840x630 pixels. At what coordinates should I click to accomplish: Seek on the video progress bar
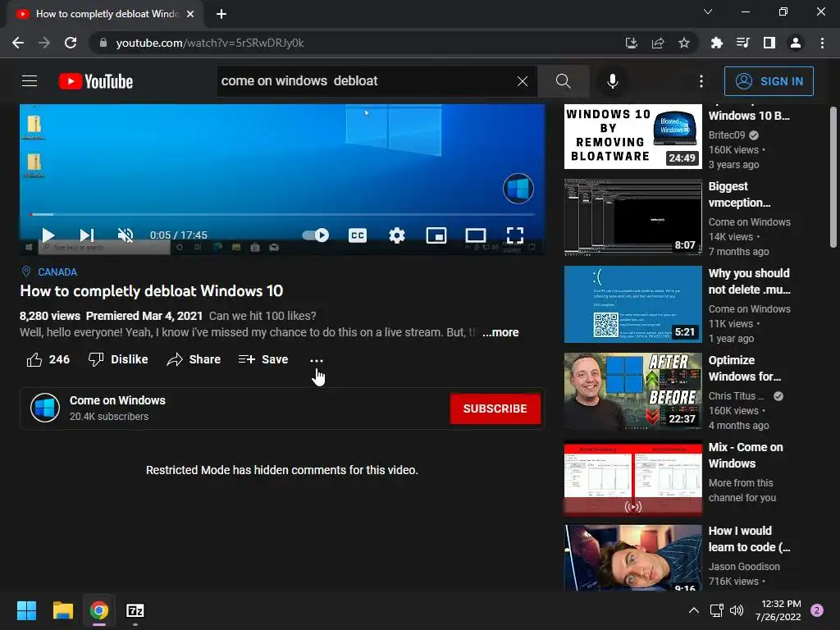[x=282, y=214]
